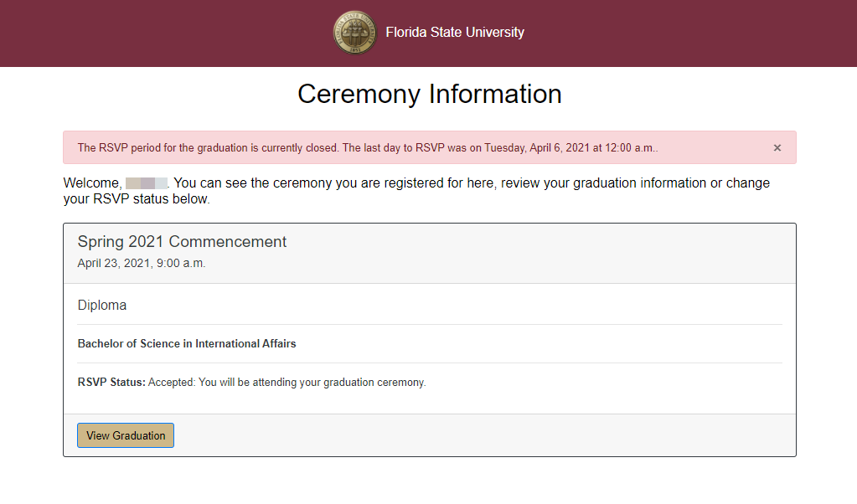Click the Diploma section label

tap(101, 305)
